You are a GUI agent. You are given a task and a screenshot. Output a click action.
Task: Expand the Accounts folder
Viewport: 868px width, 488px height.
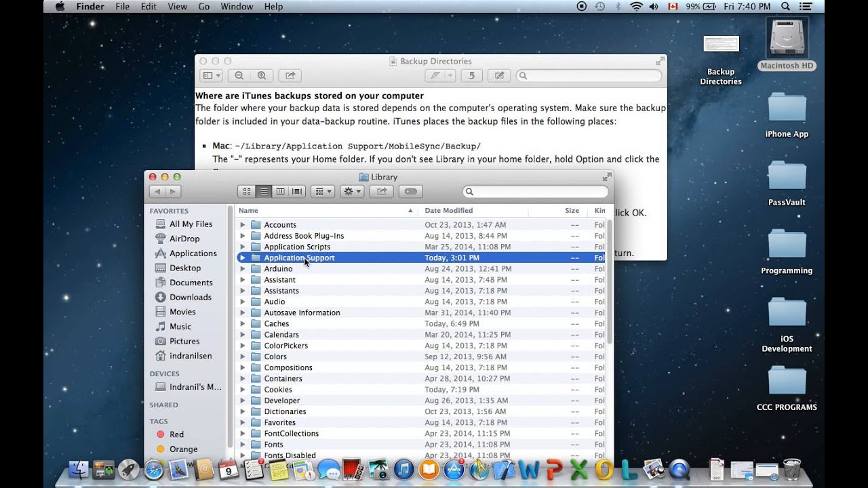pos(243,225)
